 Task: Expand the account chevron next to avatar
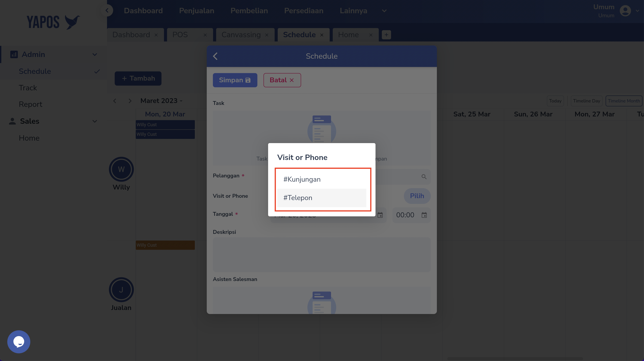(637, 11)
